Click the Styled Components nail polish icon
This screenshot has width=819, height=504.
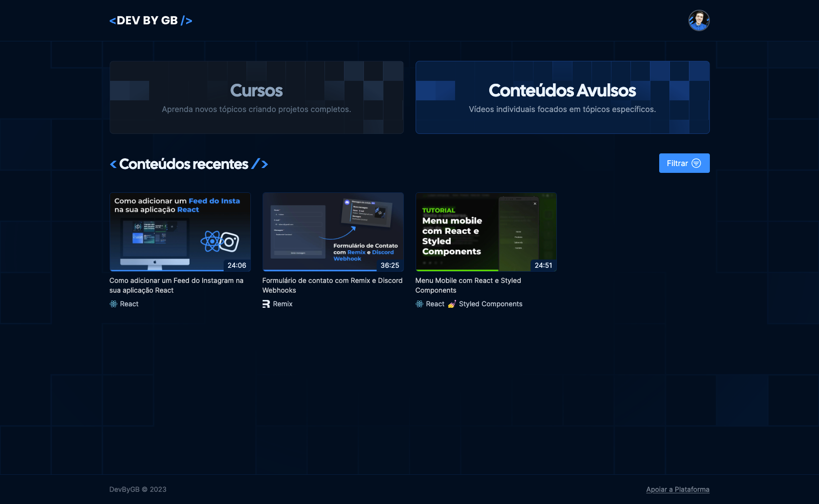(x=452, y=304)
